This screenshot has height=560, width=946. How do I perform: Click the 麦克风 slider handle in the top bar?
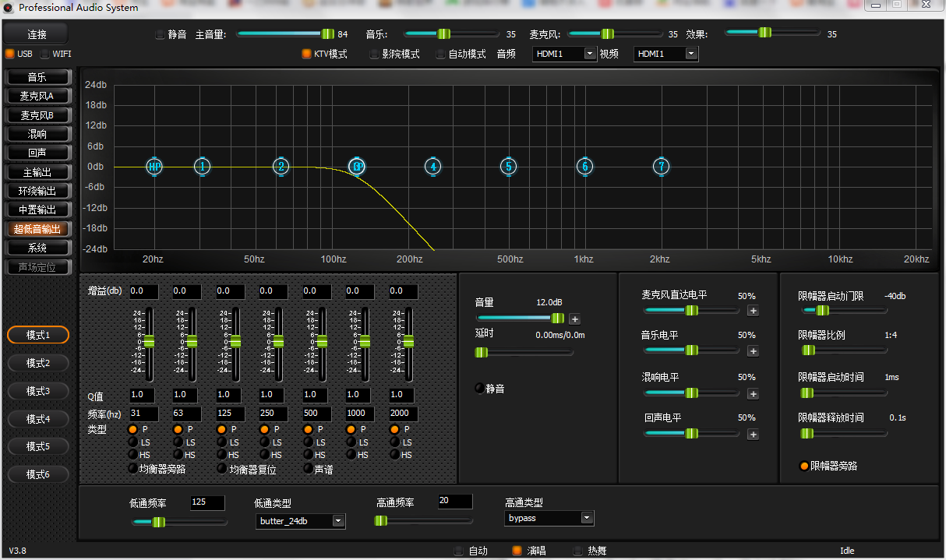pos(608,33)
